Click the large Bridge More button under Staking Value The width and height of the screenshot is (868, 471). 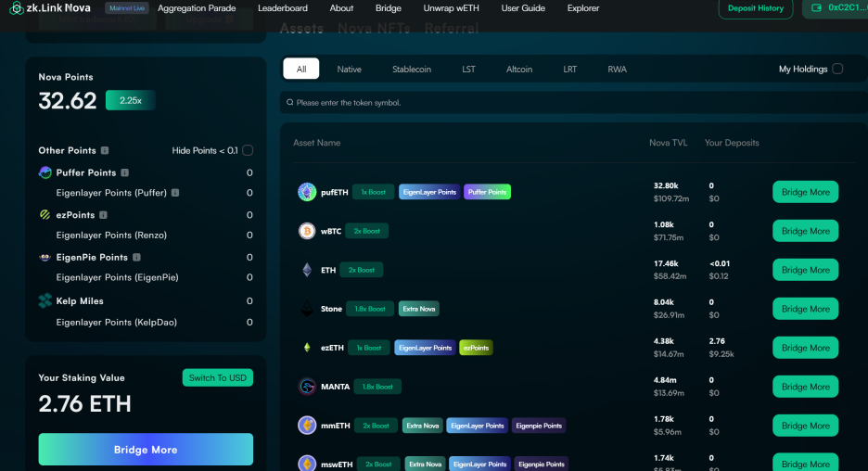pyautogui.click(x=146, y=450)
